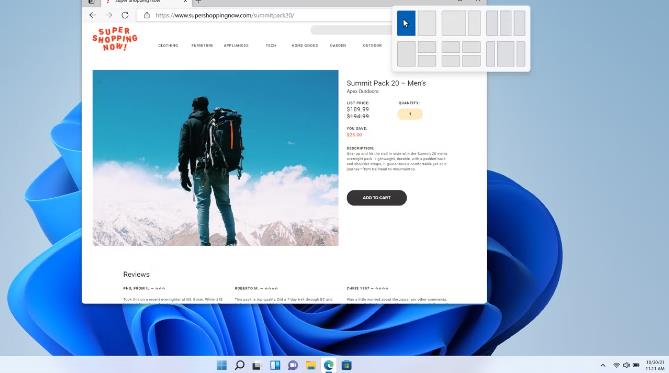The height and width of the screenshot is (373, 669).
Task: Open the taskbar clock and date
Action: click(655, 365)
